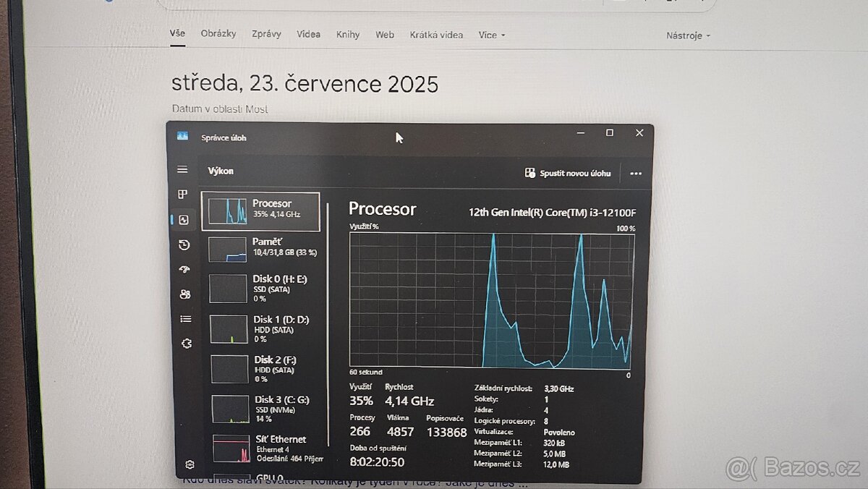Click the "12th Gen Intel(R) Core(TM) i3-12100F" label
This screenshot has height=489, width=868.
[x=553, y=212]
